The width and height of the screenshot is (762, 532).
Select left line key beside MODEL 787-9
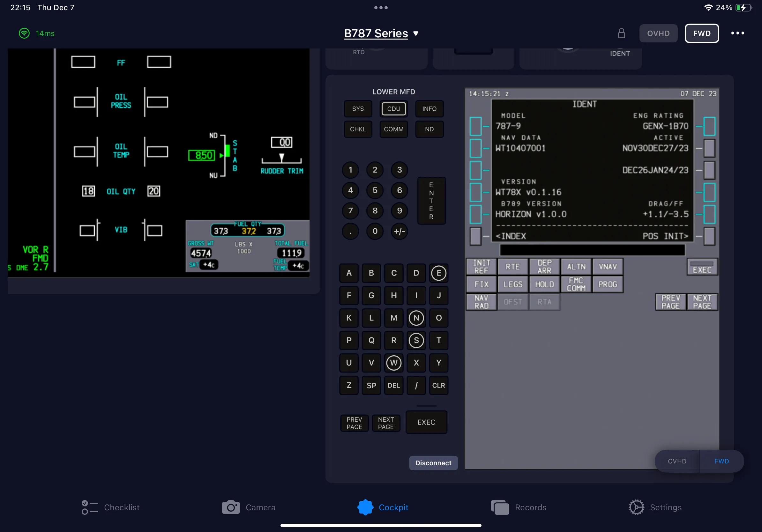click(475, 126)
